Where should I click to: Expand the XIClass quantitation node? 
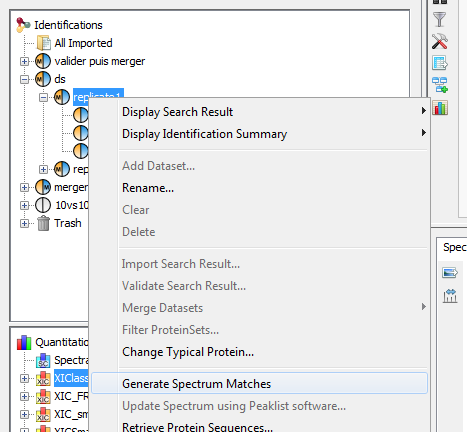(x=24, y=379)
